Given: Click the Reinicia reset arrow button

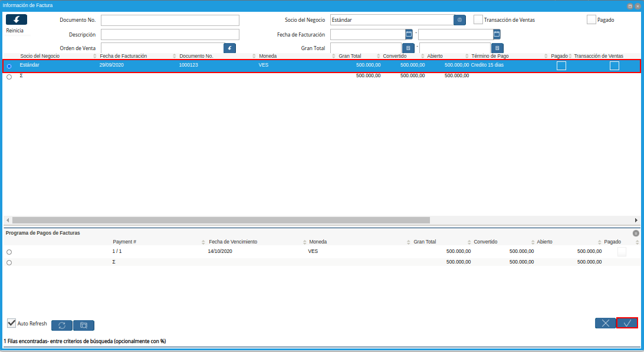Looking at the screenshot, I should (x=17, y=19).
